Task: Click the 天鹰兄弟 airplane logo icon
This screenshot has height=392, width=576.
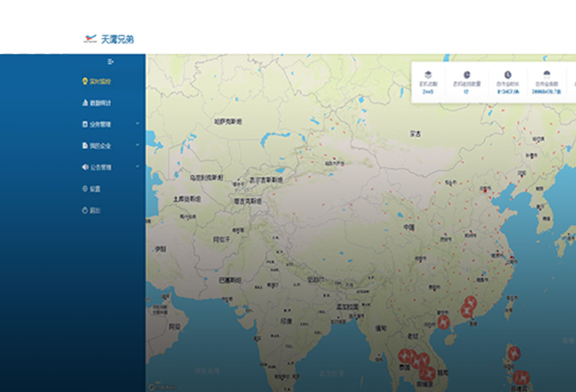Action: (x=90, y=39)
